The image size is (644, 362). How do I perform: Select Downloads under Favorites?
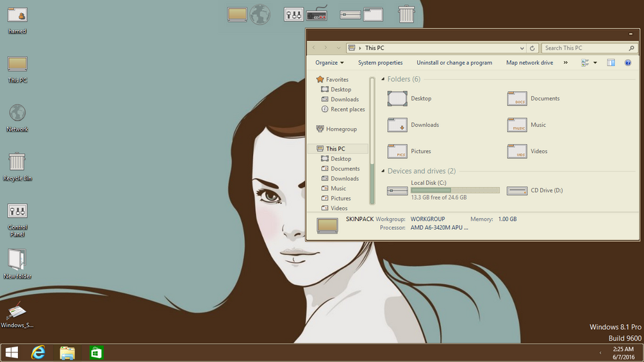[340, 99]
